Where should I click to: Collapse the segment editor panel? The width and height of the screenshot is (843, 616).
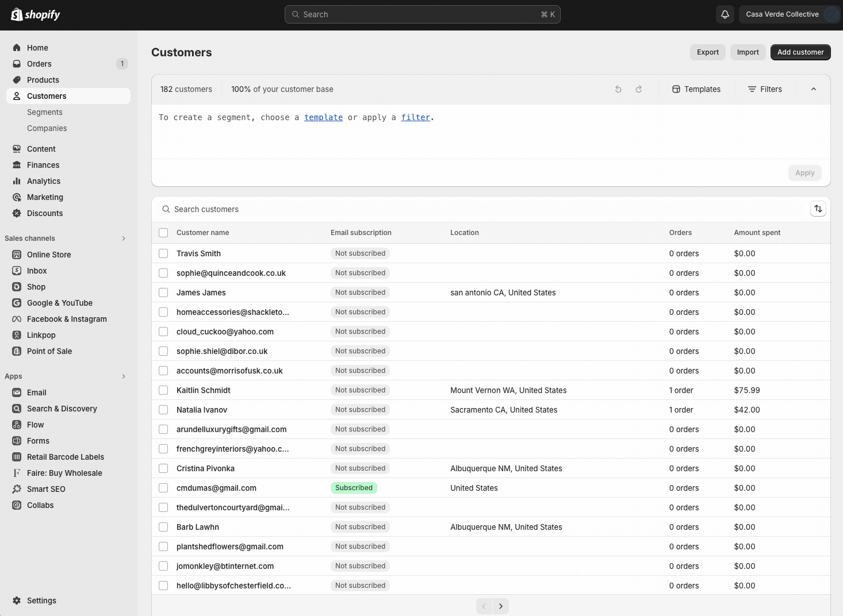pyautogui.click(x=813, y=89)
